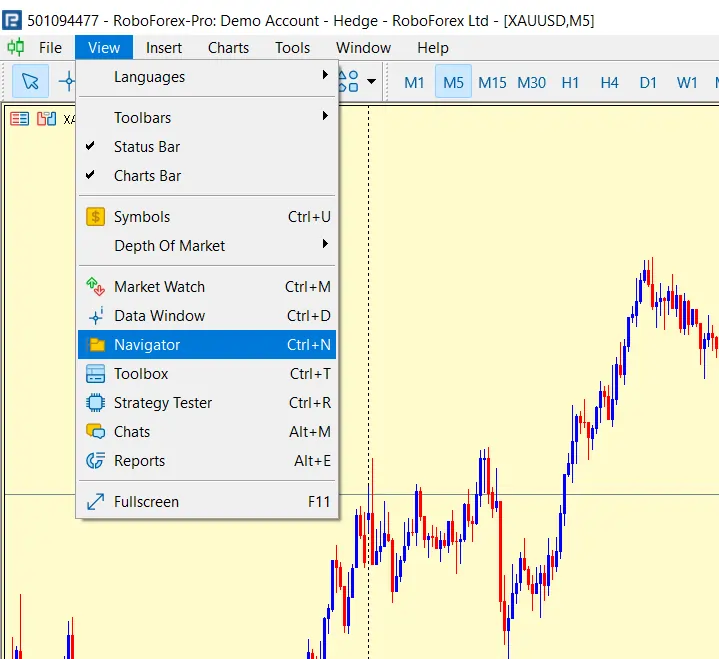
Task: Open Symbols via its dollar icon
Action: pos(95,216)
